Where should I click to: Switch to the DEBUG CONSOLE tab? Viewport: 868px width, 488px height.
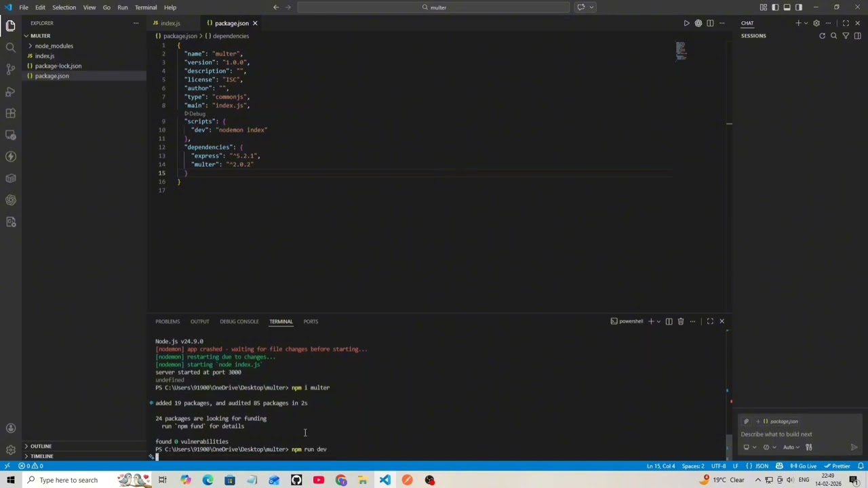pos(239,321)
